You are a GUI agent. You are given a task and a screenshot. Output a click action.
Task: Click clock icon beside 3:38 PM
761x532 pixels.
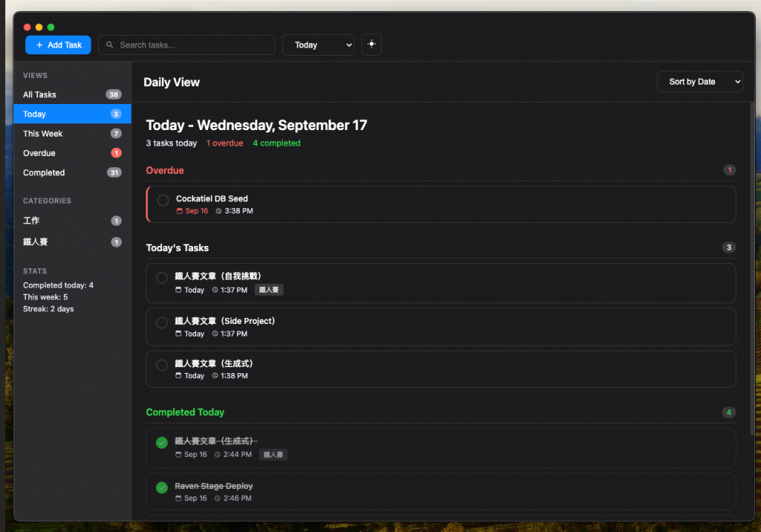[218, 211]
